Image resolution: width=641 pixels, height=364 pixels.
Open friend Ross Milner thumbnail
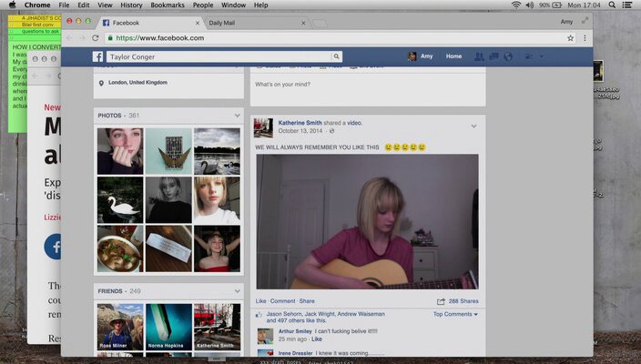(x=120, y=327)
